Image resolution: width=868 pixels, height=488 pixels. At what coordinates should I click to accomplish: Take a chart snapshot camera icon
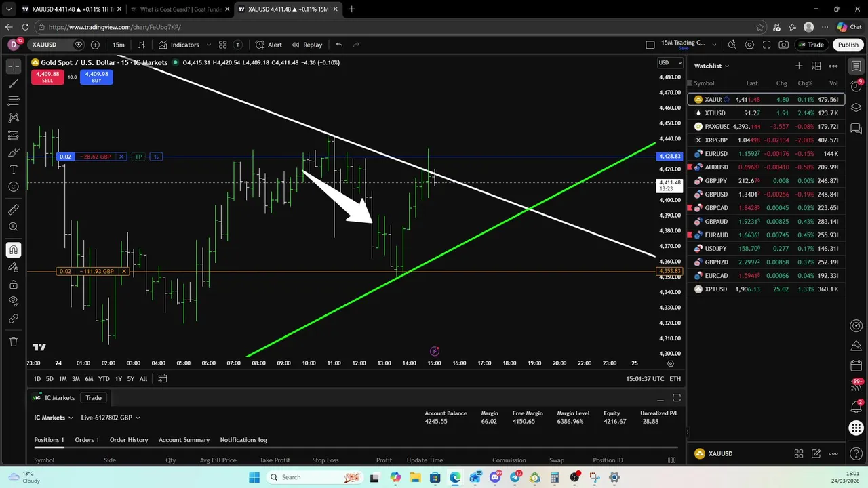click(784, 45)
